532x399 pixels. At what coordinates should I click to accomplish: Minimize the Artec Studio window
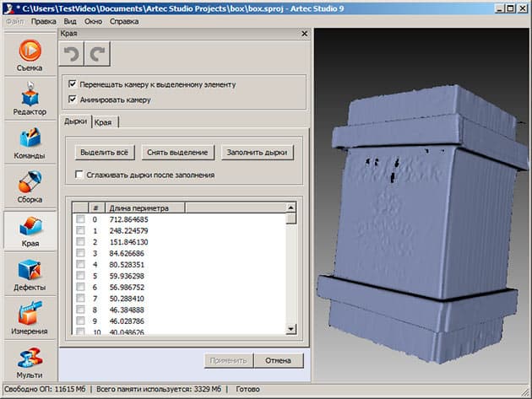coord(499,8)
